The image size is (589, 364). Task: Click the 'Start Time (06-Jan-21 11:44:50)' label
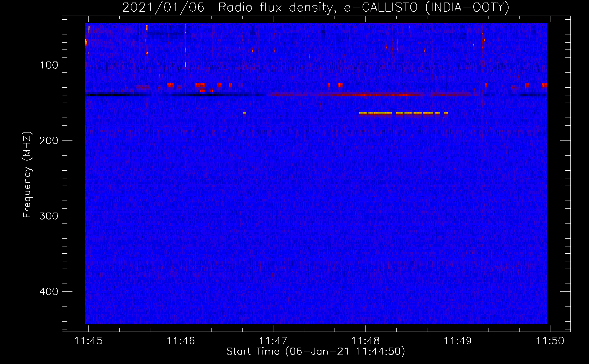pyautogui.click(x=316, y=352)
